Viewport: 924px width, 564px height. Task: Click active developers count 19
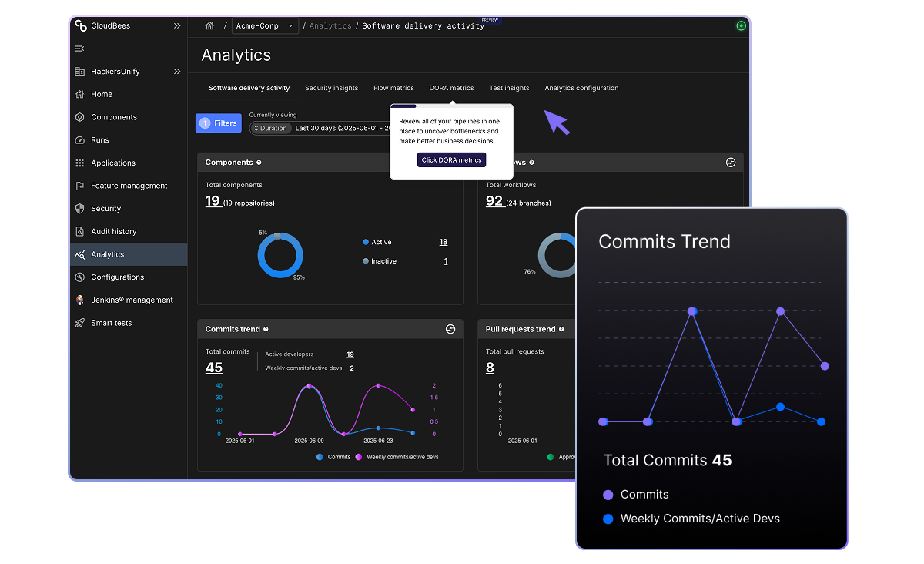pos(350,354)
